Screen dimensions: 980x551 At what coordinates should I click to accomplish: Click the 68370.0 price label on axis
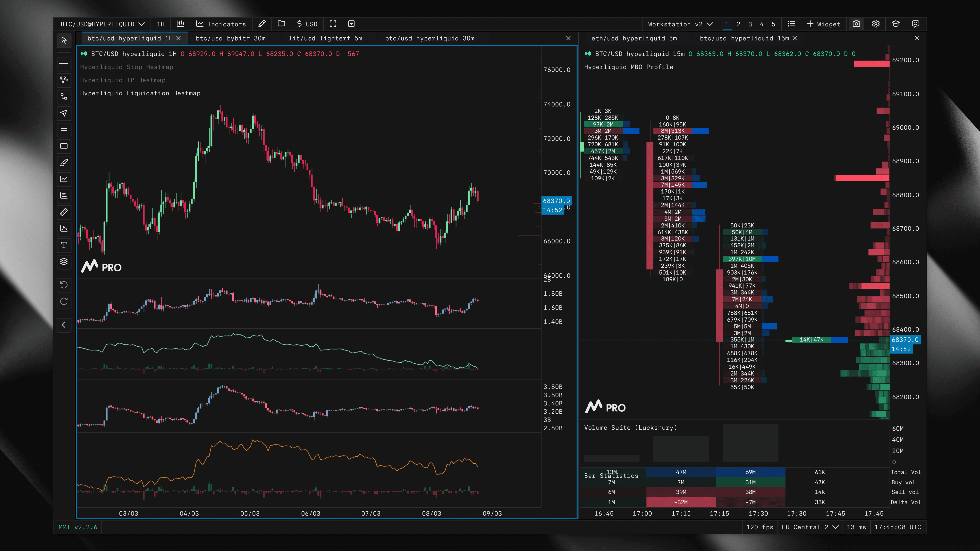[x=556, y=201]
